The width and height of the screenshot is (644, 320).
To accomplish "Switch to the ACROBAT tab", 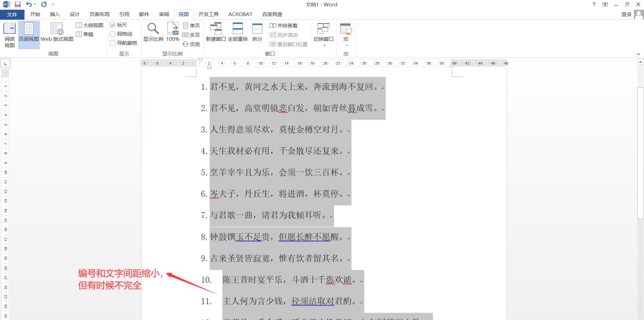I will click(240, 14).
